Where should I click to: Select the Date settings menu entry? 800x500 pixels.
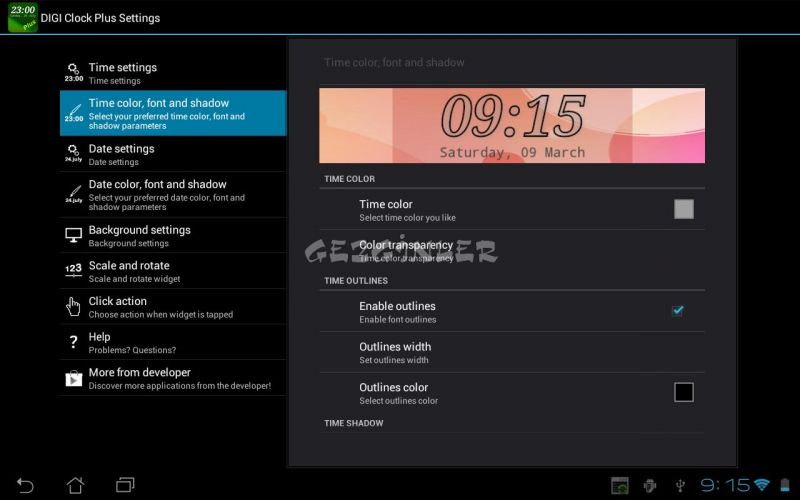pyautogui.click(x=173, y=154)
